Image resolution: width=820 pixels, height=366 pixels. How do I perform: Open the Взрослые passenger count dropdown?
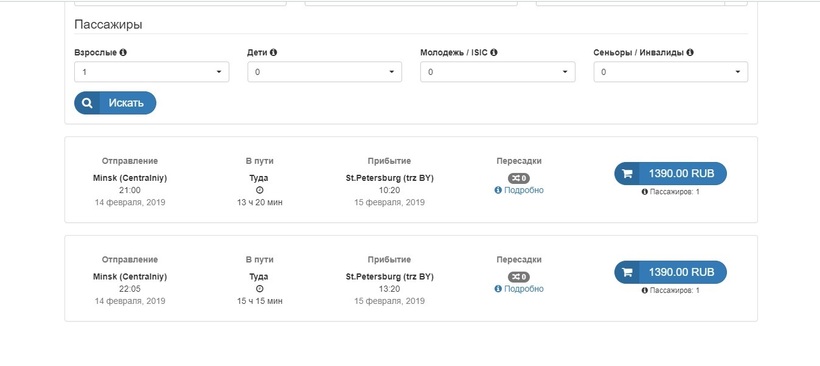pyautogui.click(x=152, y=72)
